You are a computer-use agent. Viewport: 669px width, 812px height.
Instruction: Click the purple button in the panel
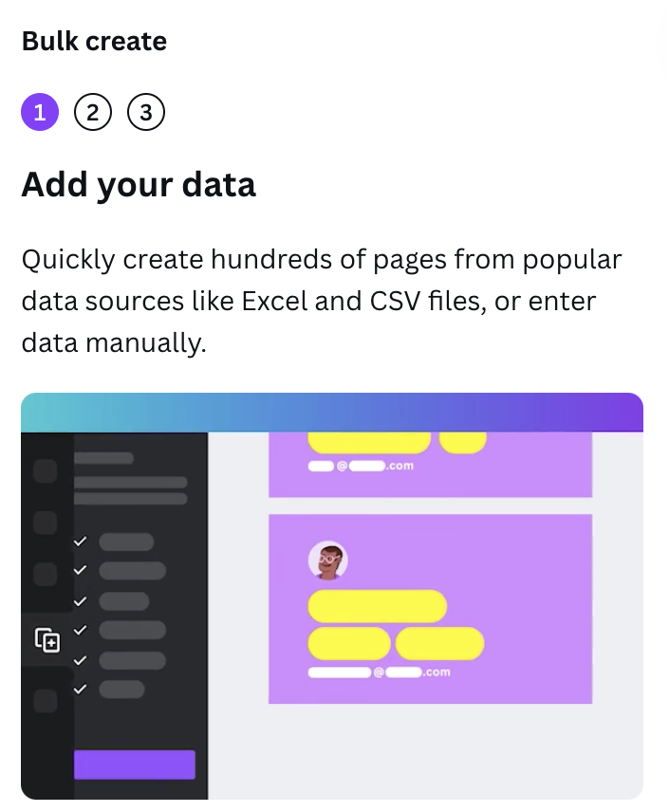click(x=135, y=765)
